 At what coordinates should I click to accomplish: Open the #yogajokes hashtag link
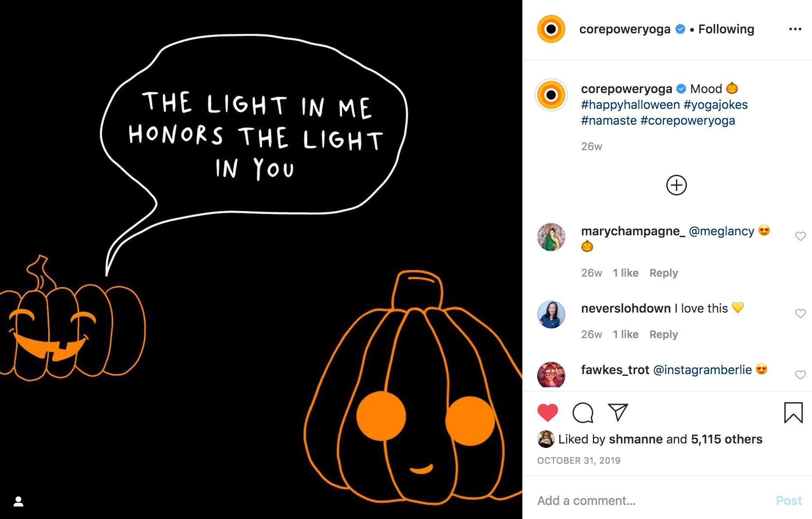click(715, 105)
